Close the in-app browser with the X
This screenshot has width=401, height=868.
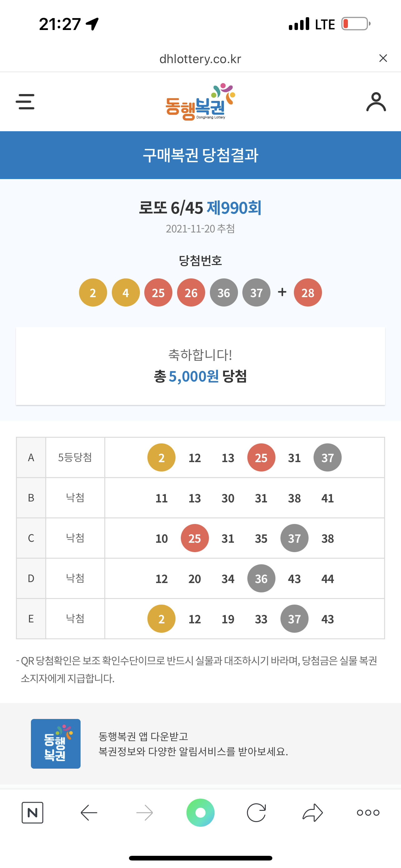click(x=383, y=58)
